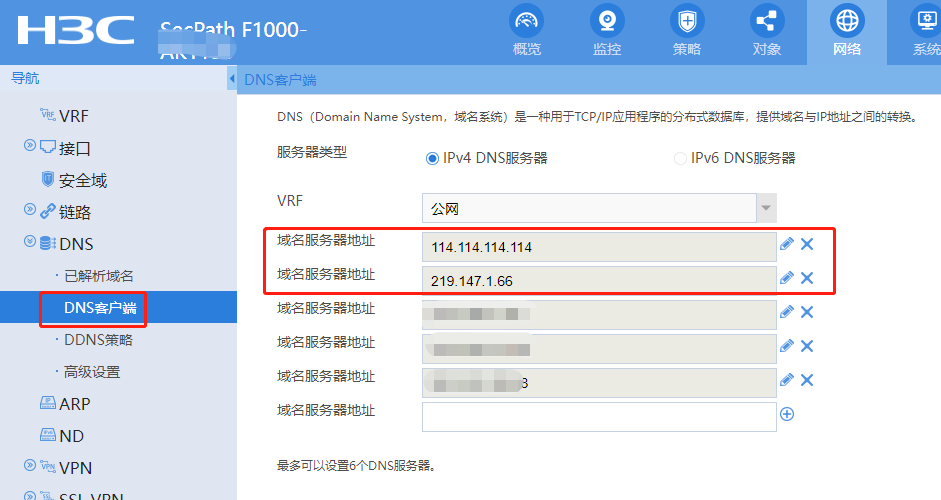Delete the 114.114.114.114 DNS server entry
The height and width of the screenshot is (500, 941).
coord(807,244)
